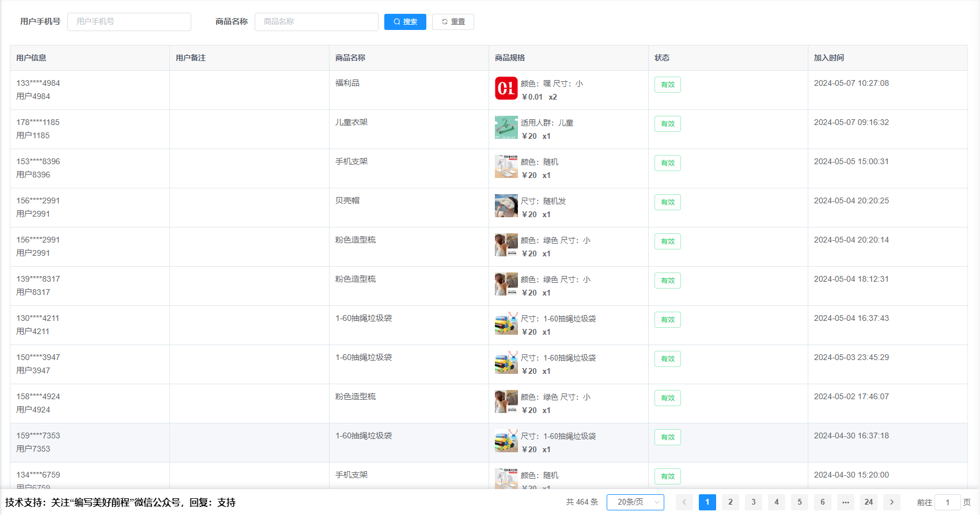The height and width of the screenshot is (515, 980).
Task: Jump to last page 24
Action: pyautogui.click(x=868, y=502)
